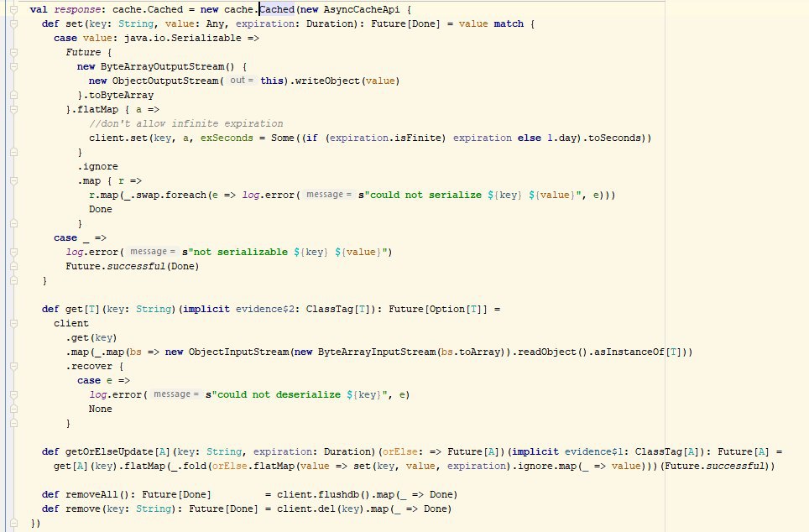
Task: Collapse fold marker beside 'val response' line
Action: (x=14, y=9)
